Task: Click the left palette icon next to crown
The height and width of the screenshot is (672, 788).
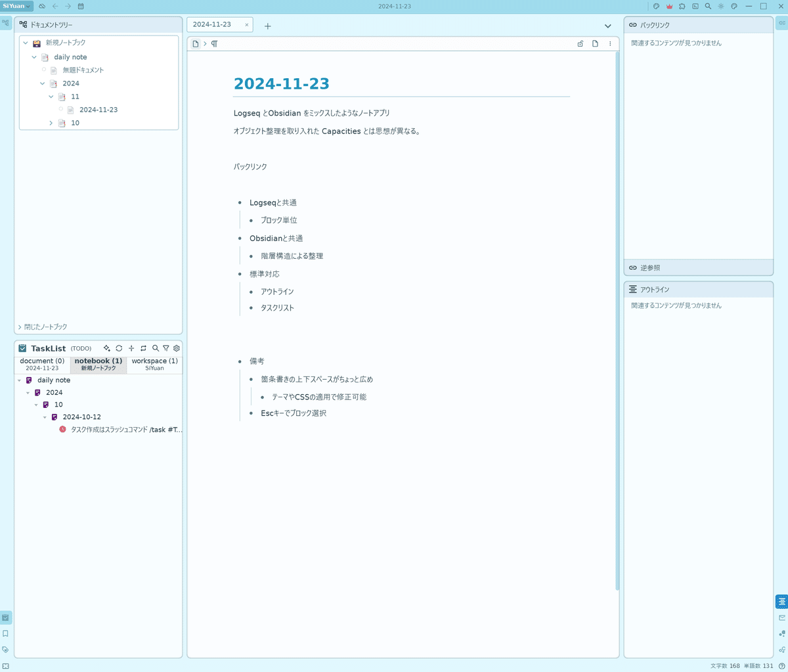Action: [x=656, y=6]
